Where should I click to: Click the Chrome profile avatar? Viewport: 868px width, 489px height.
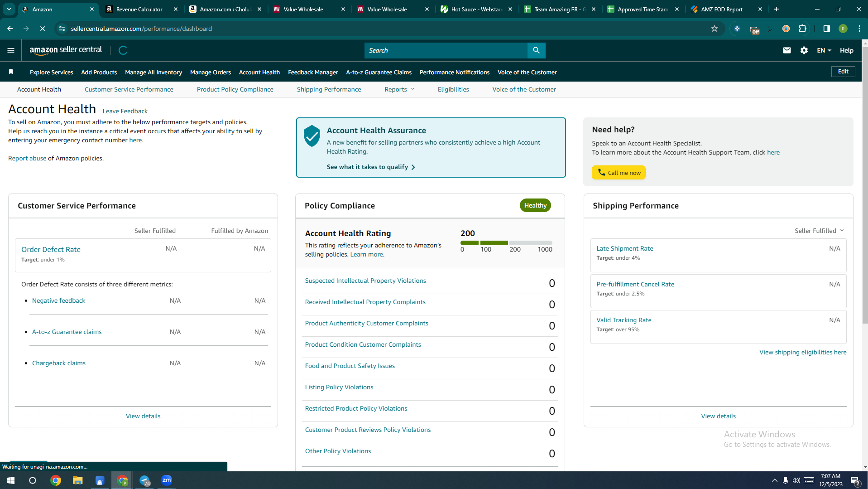point(843,29)
